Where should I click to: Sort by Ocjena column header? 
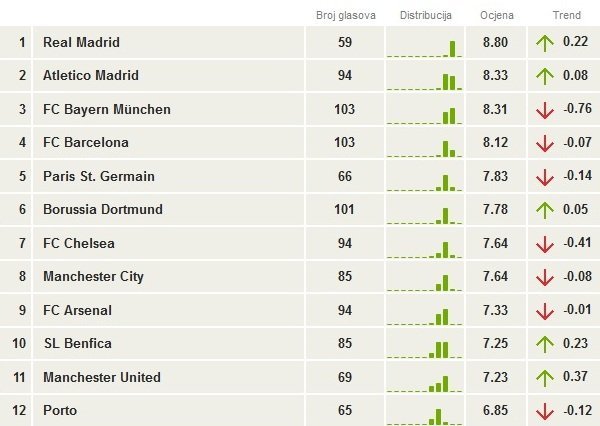coord(497,15)
